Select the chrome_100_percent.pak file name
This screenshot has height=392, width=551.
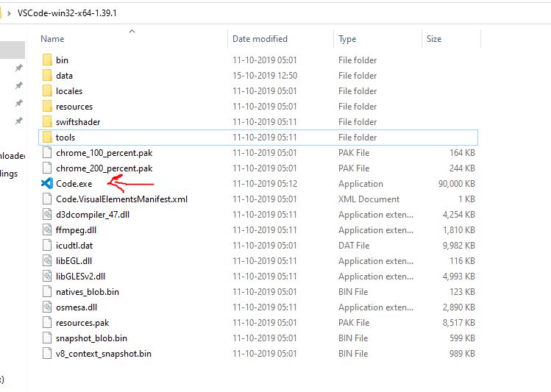pyautogui.click(x=104, y=153)
